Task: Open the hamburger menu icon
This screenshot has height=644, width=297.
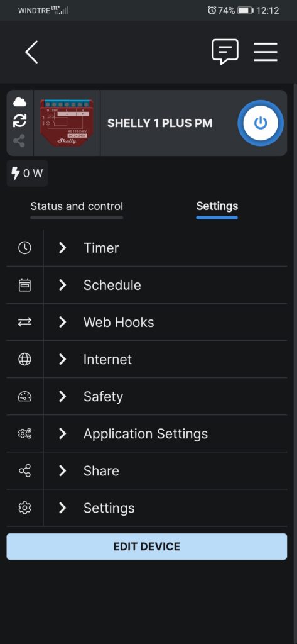Action: (266, 52)
